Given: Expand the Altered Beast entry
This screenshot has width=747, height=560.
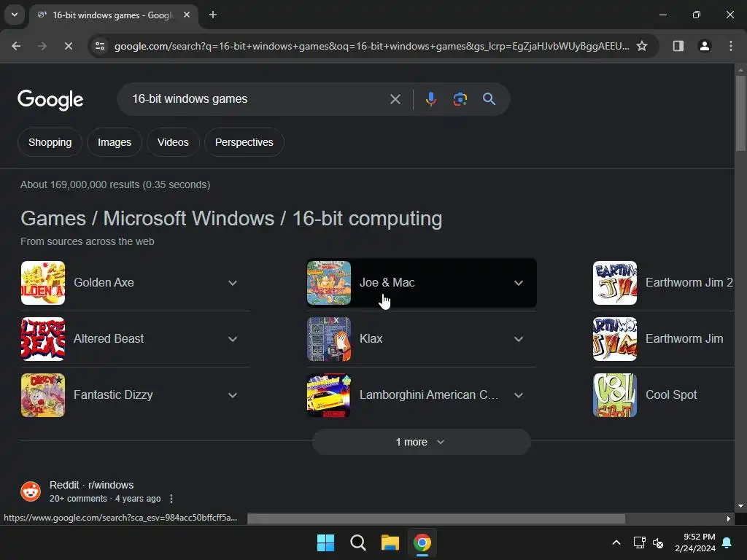Looking at the screenshot, I should 233,339.
